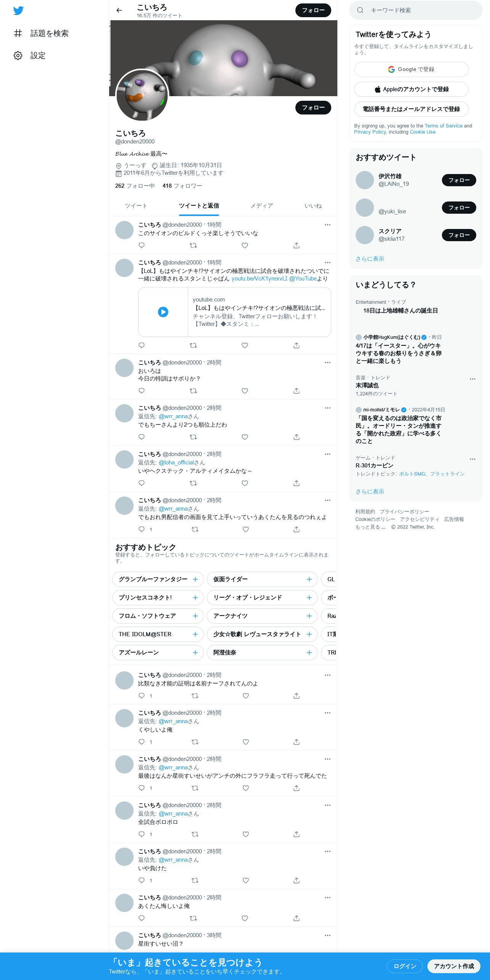Like the 今日の特訓はサボりか tweet
Viewport: 490px width, 980px height.
pyautogui.click(x=245, y=390)
